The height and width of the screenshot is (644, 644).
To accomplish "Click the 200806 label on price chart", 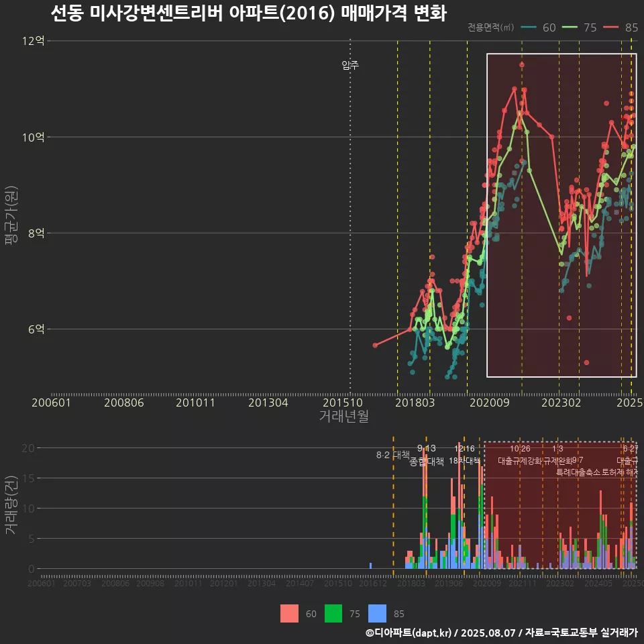I will (124, 402).
